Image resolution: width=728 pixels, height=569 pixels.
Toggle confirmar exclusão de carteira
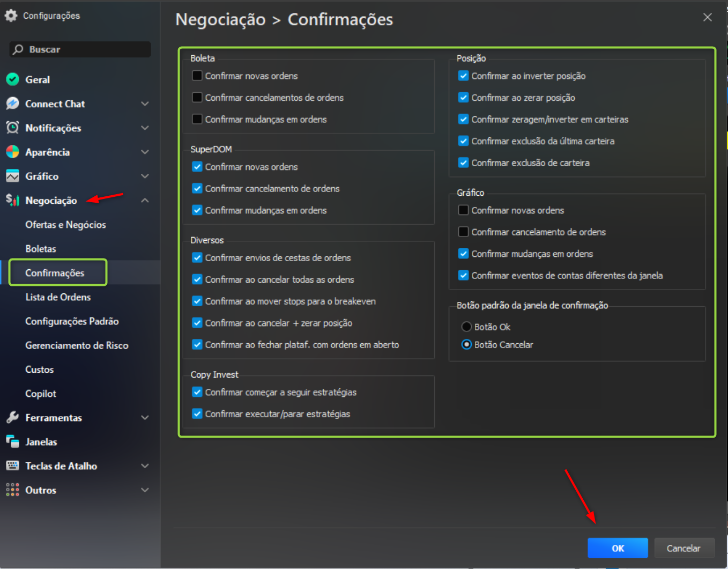(x=464, y=162)
